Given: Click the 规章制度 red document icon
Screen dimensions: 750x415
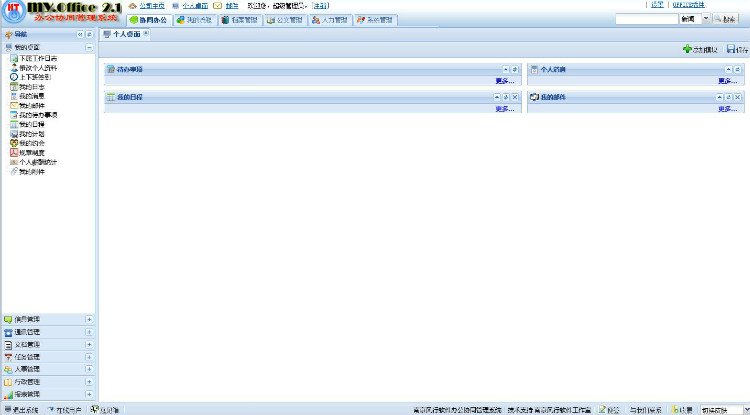Looking at the screenshot, I should (x=13, y=152).
